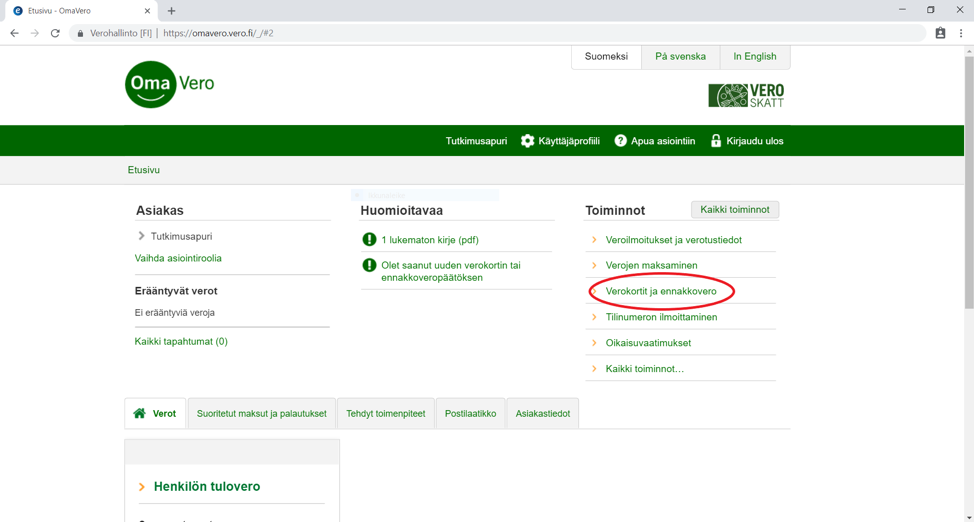Screen dimensions: 974x522
Task: Click the Kaikki toiminnot button
Action: click(734, 210)
